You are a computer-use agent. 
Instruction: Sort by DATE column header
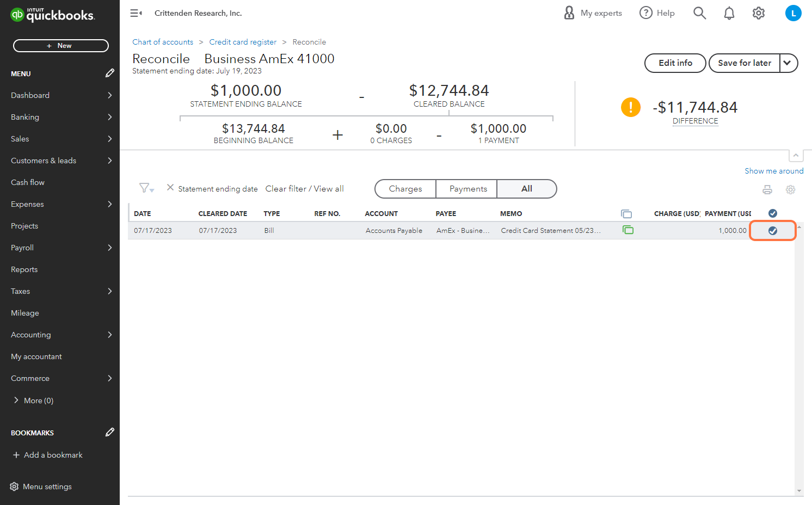click(x=143, y=214)
